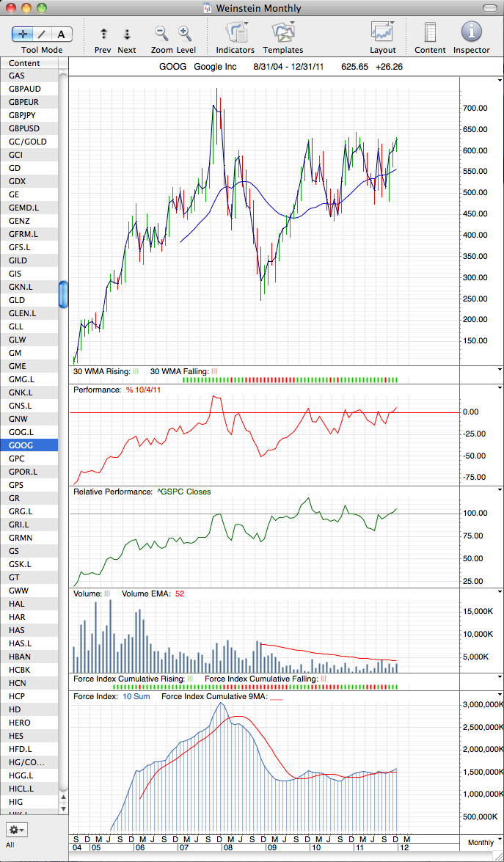Open the gear action menu
The image size is (504, 862).
pyautogui.click(x=16, y=829)
